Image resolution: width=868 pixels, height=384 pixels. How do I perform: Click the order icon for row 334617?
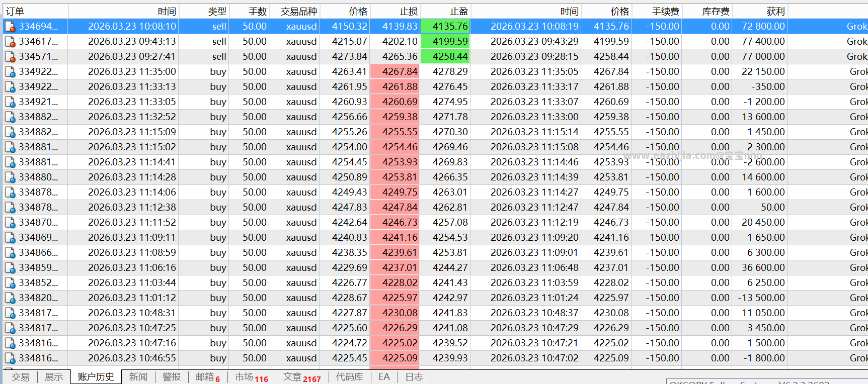tap(10, 41)
